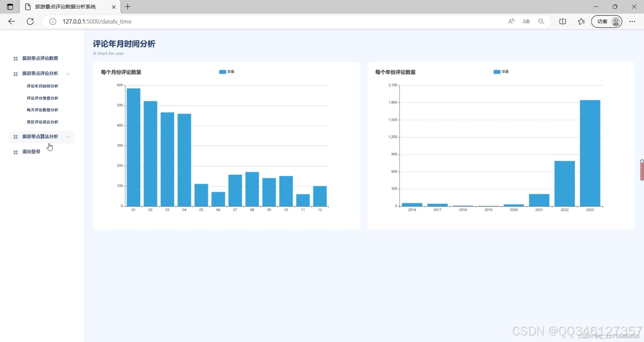644x342 pixels.
Task: Click the browser back arrow
Action: click(x=12, y=22)
